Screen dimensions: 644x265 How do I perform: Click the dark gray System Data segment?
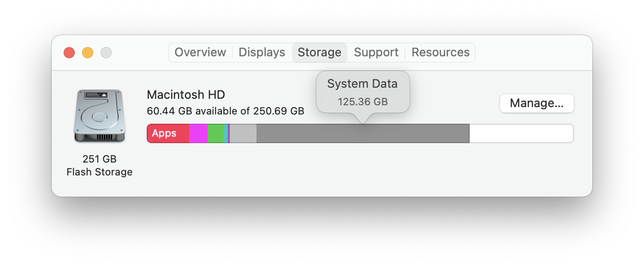pos(363,133)
